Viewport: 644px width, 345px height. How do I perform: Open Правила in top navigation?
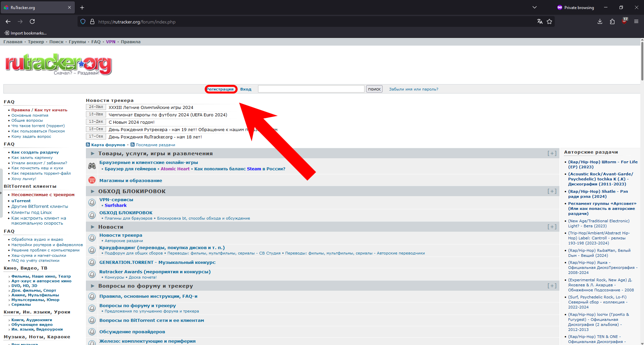click(131, 42)
